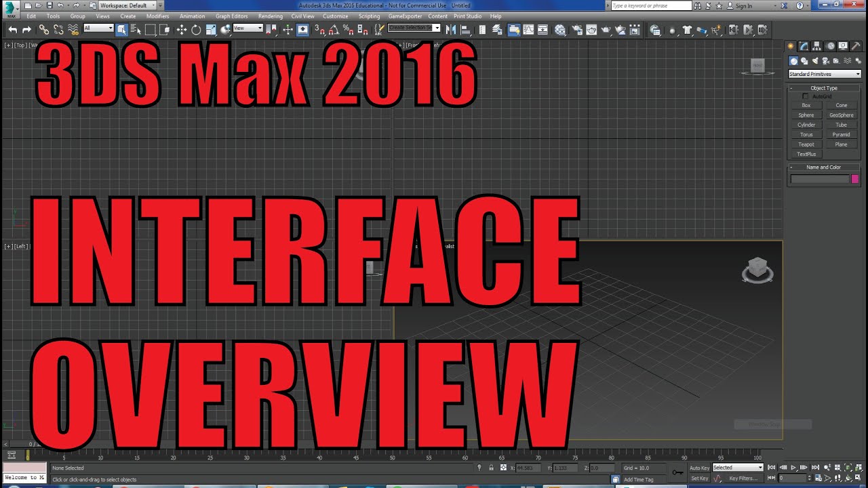Image resolution: width=868 pixels, height=488 pixels.
Task: Open Select by Name tool
Action: click(x=136, y=29)
